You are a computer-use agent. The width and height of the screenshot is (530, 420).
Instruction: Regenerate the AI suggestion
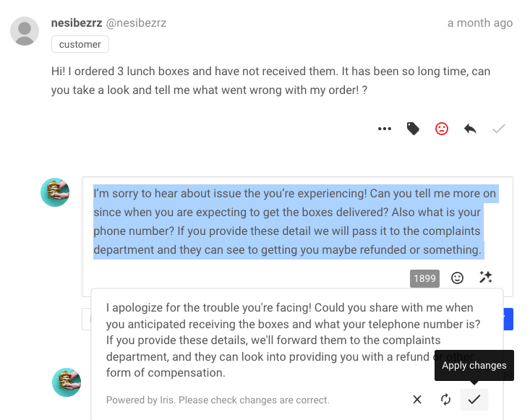coord(445,399)
